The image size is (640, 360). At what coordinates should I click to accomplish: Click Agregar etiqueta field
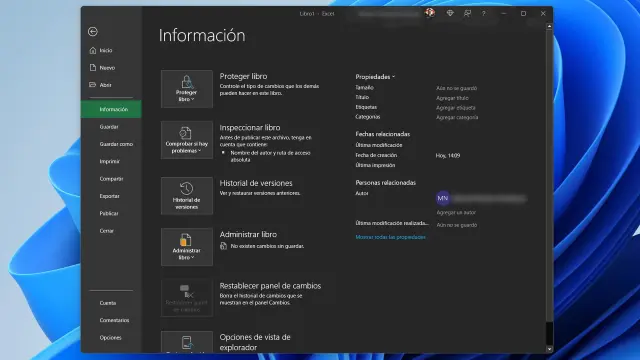click(456, 108)
